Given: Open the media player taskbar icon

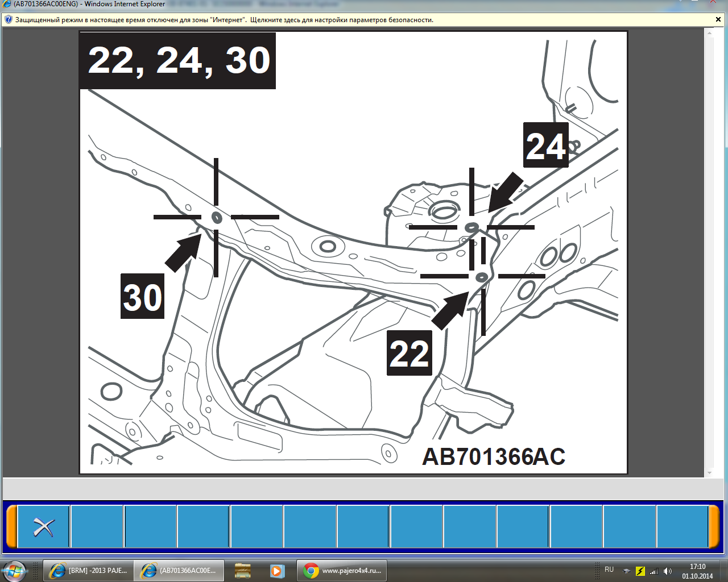Looking at the screenshot, I should pyautogui.click(x=276, y=571).
